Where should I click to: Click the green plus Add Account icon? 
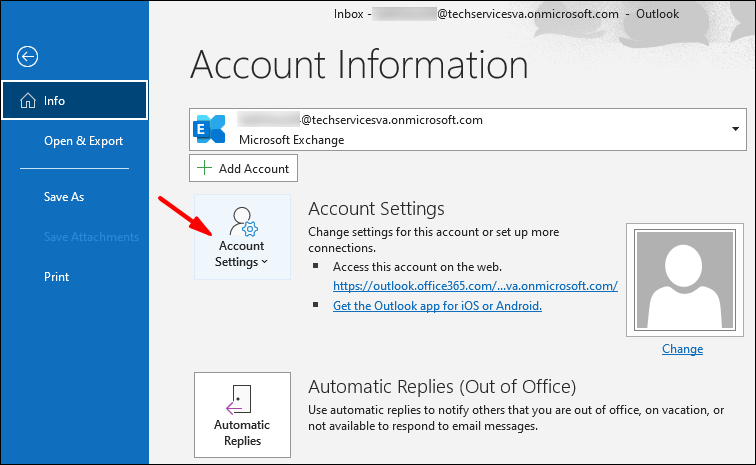pyautogui.click(x=204, y=168)
